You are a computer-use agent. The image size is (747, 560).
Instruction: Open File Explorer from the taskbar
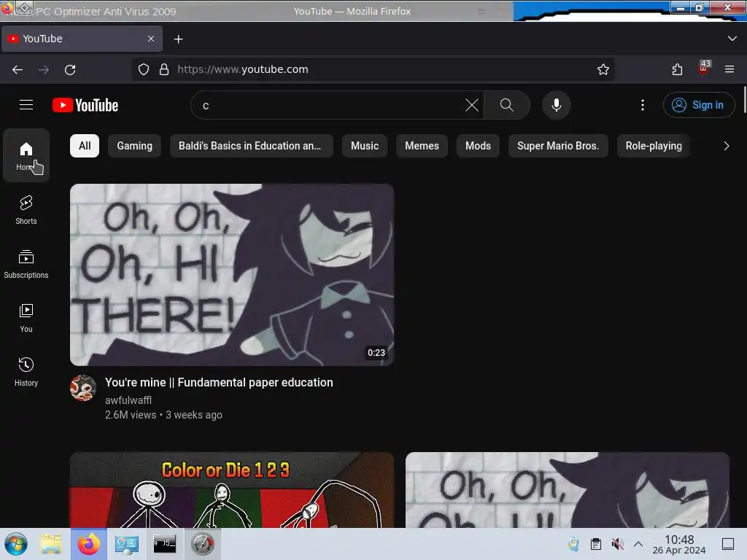click(50, 544)
